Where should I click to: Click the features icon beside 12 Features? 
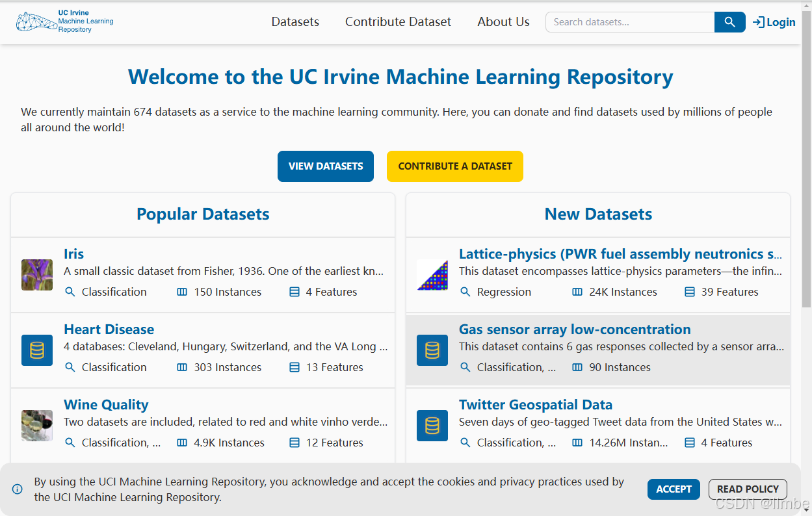click(295, 443)
